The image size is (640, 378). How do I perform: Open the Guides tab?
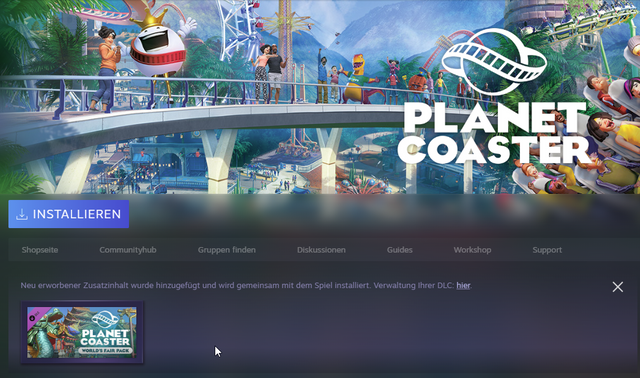pos(400,250)
